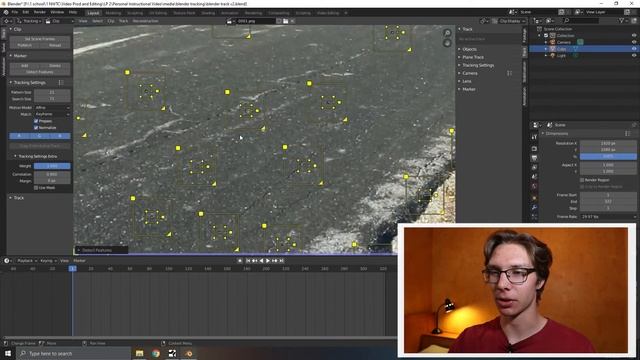Open the World properties tab
The width and height of the screenshot is (640, 360).
coord(534,186)
